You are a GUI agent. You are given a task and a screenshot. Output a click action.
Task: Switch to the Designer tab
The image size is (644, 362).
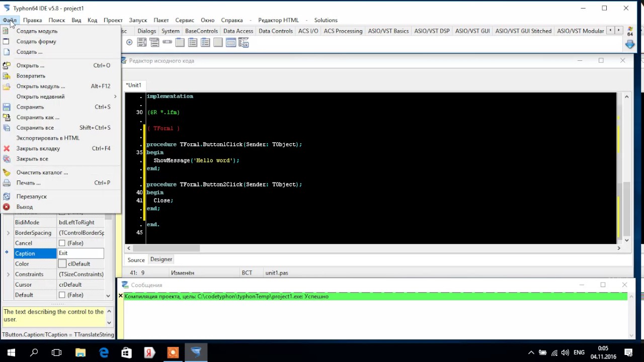click(x=161, y=259)
